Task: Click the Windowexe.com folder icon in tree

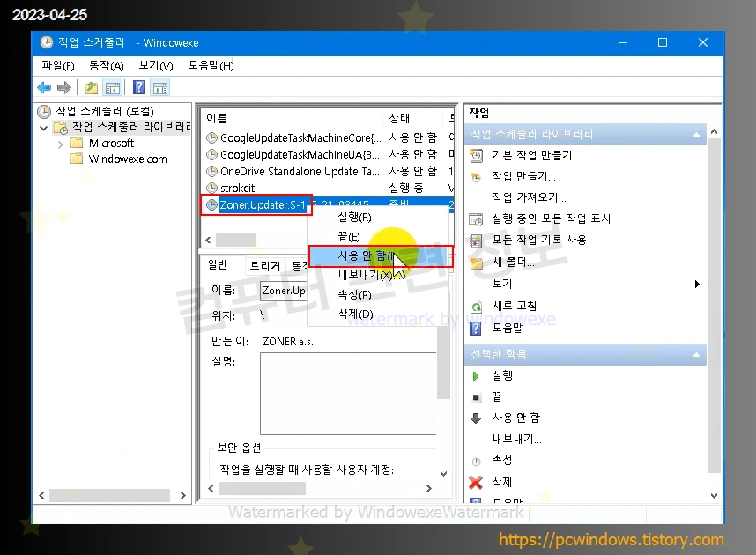Action: click(x=77, y=159)
